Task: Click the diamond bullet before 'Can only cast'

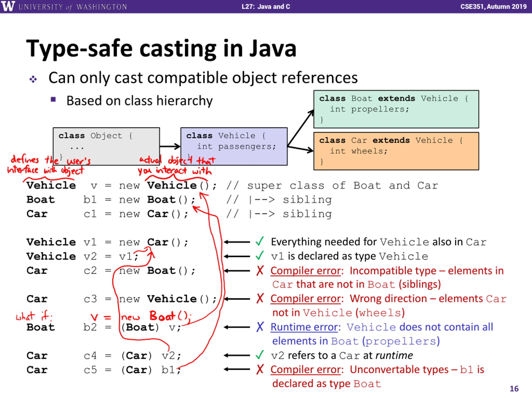Action: click(x=33, y=79)
